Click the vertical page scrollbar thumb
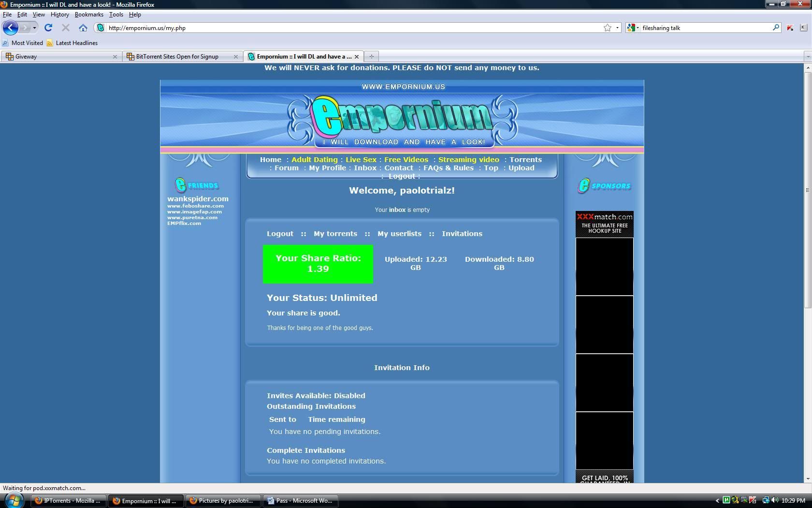This screenshot has width=812, height=508. pyautogui.click(x=808, y=190)
